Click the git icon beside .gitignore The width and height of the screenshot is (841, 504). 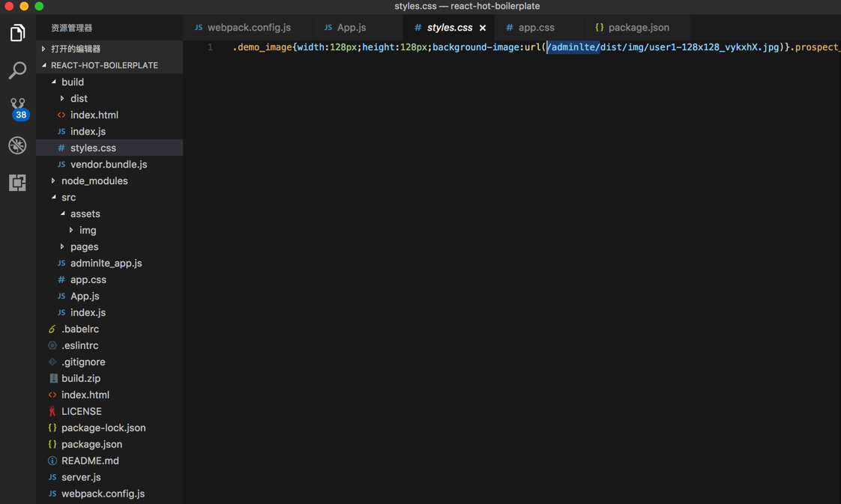pos(52,362)
